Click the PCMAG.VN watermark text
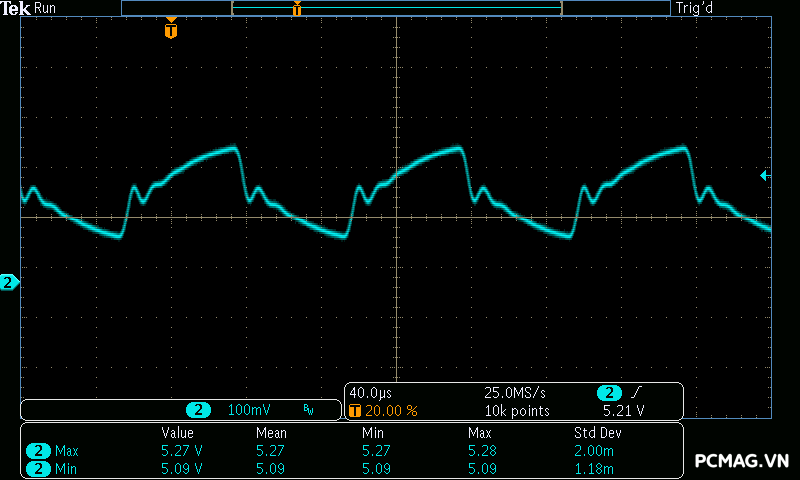This screenshot has width=800, height=480. coord(742,461)
